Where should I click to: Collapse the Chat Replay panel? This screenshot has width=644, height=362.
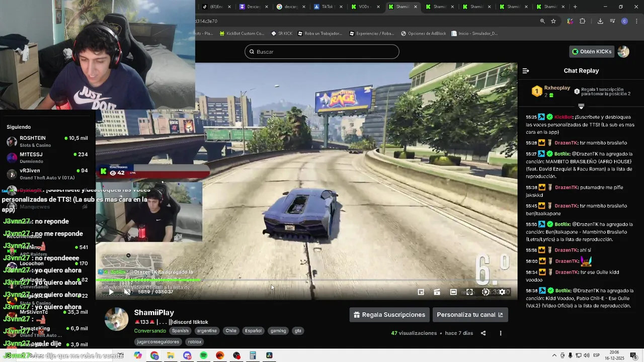click(x=526, y=71)
